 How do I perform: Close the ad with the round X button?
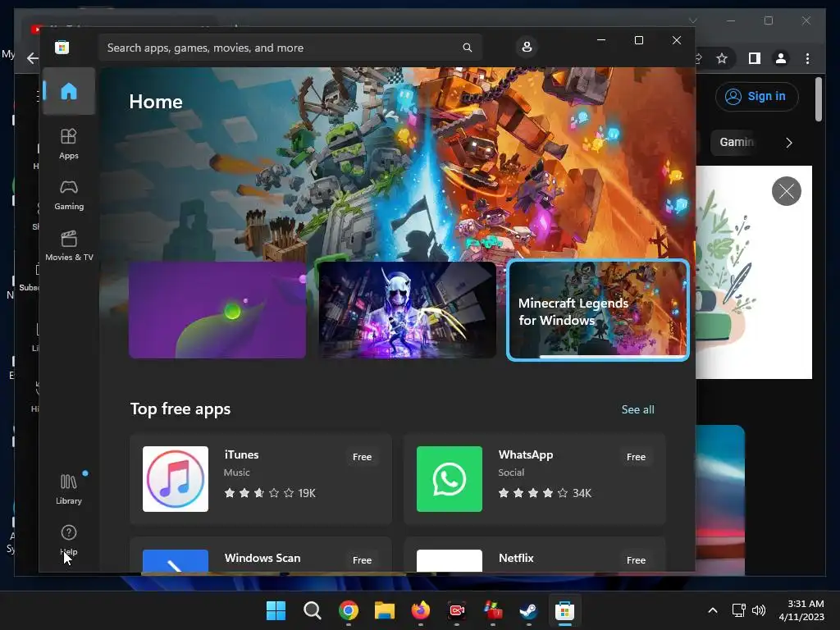786,191
